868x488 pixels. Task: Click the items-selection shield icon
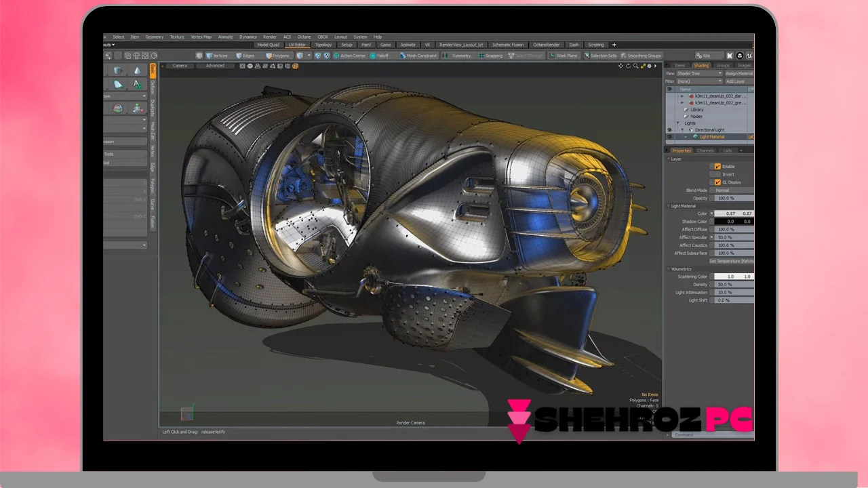pyautogui.click(x=300, y=56)
